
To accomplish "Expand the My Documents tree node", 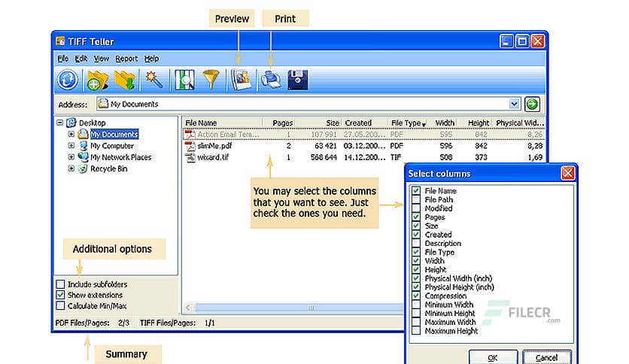I will tap(71, 134).
